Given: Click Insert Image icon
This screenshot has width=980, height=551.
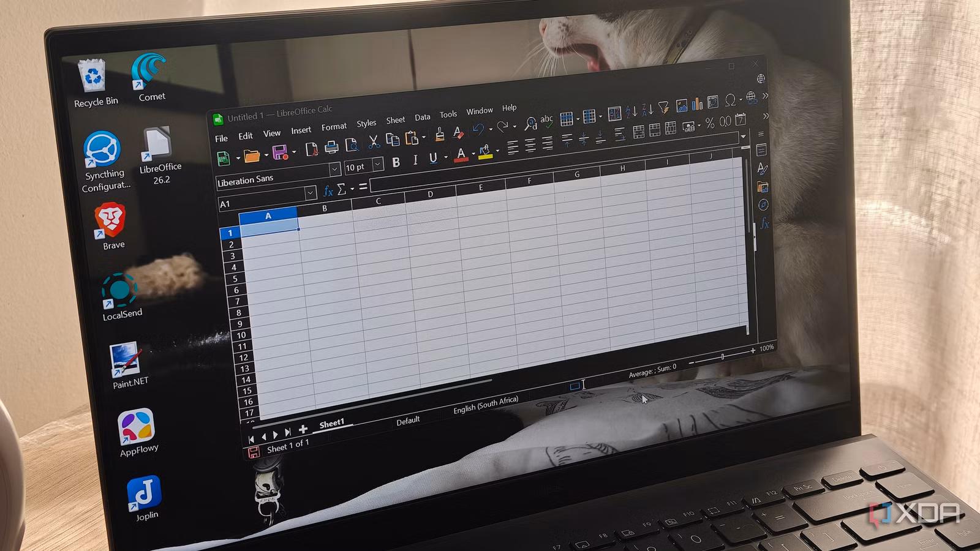Looking at the screenshot, I should pos(682,105).
